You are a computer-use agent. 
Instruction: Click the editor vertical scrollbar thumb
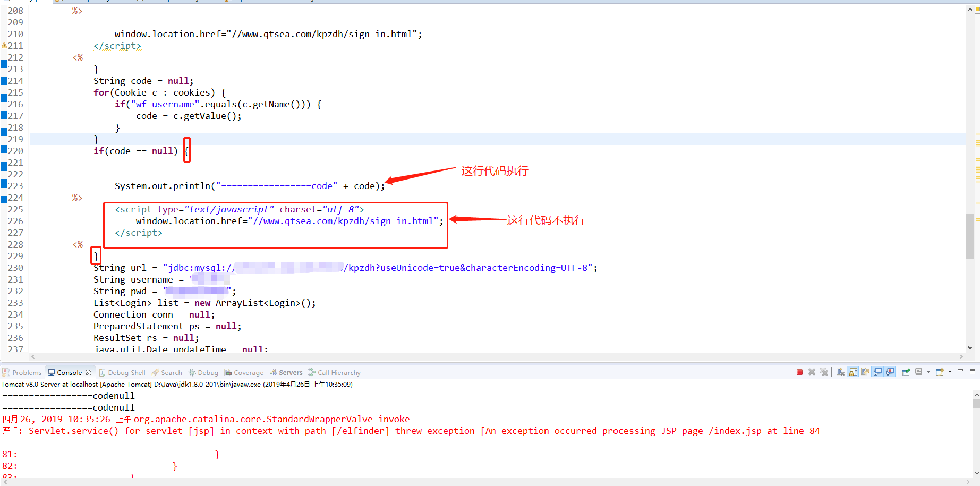point(970,236)
